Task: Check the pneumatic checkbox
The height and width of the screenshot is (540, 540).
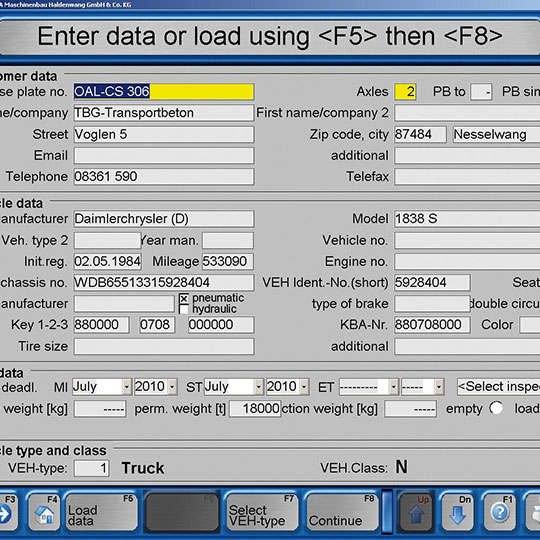Action: (184, 298)
